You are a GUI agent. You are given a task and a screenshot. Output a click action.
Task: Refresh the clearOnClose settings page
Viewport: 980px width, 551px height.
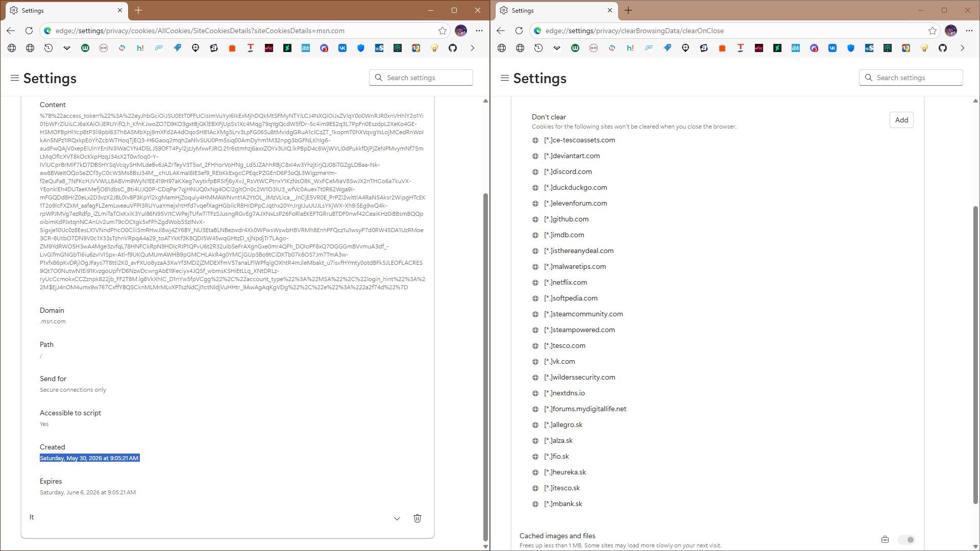click(x=519, y=31)
